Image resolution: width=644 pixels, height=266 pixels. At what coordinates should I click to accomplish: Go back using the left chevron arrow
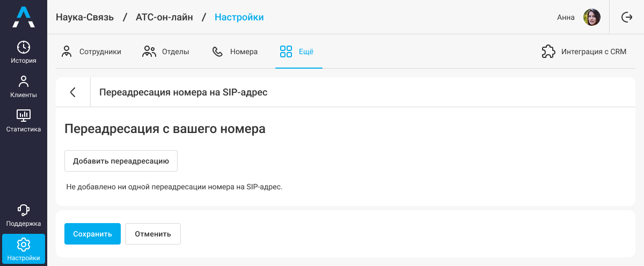point(73,92)
